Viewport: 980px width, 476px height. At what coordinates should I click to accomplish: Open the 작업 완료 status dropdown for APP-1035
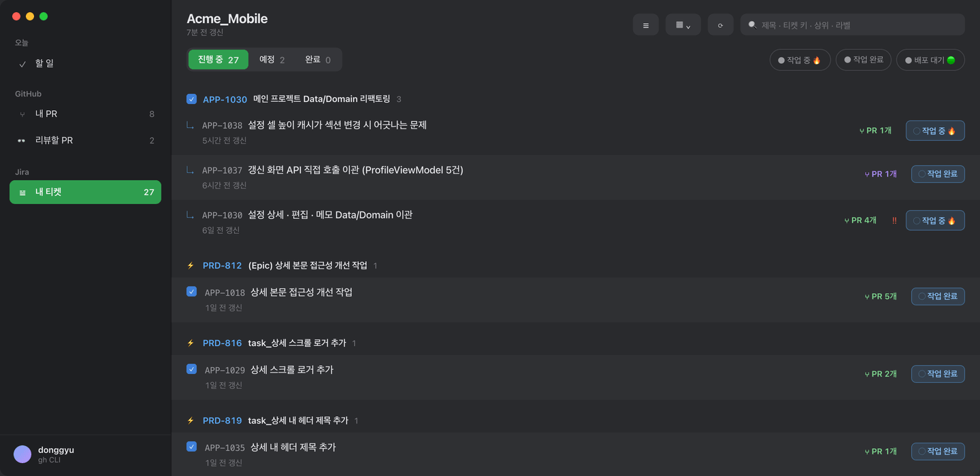coord(938,451)
